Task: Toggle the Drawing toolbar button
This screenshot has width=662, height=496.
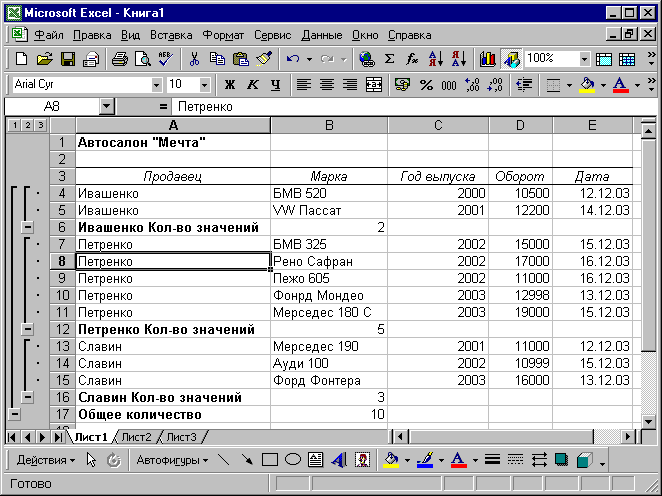Action: 511,59
